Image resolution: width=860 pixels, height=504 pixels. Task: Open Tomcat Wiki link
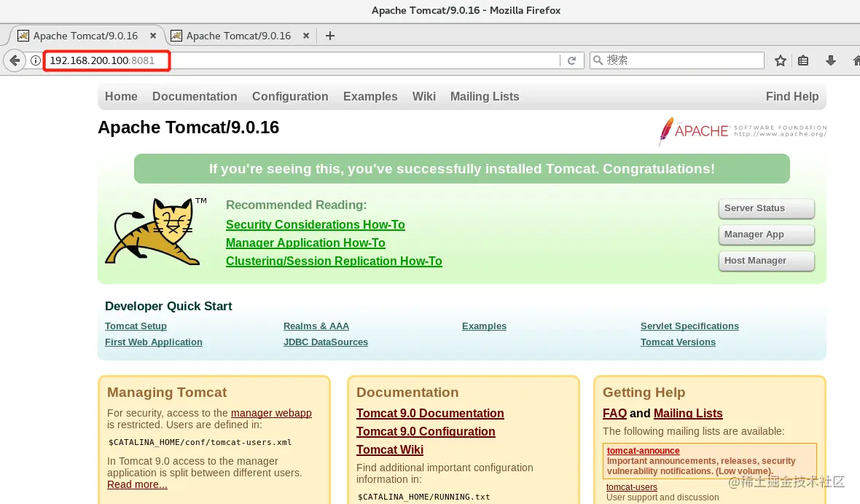pos(390,449)
